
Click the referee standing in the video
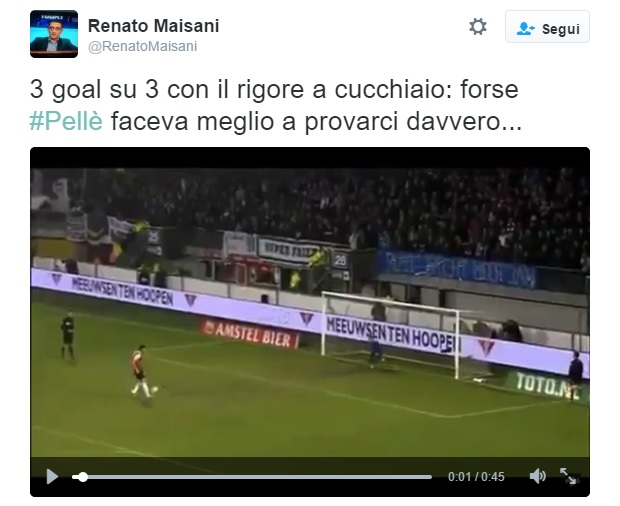click(x=68, y=336)
